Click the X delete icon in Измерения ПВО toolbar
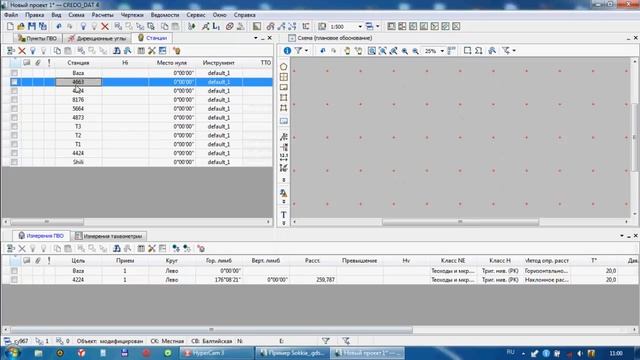The height and width of the screenshot is (360, 640). (22, 248)
